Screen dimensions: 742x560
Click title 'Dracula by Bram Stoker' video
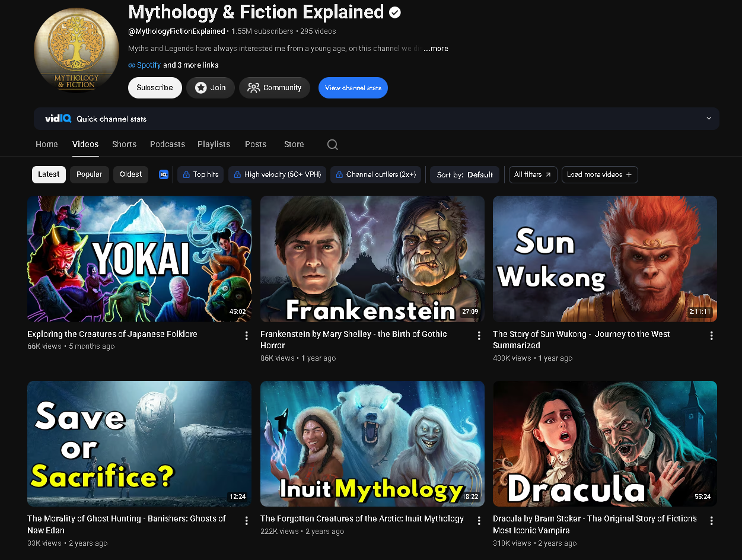click(x=595, y=524)
